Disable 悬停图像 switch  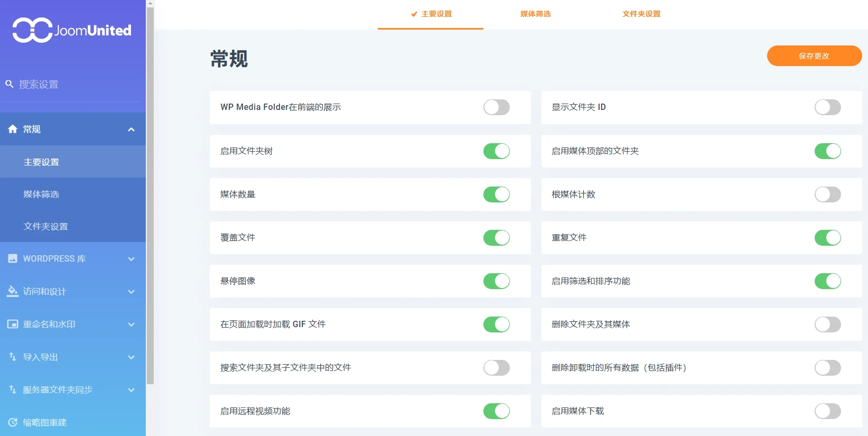click(497, 281)
